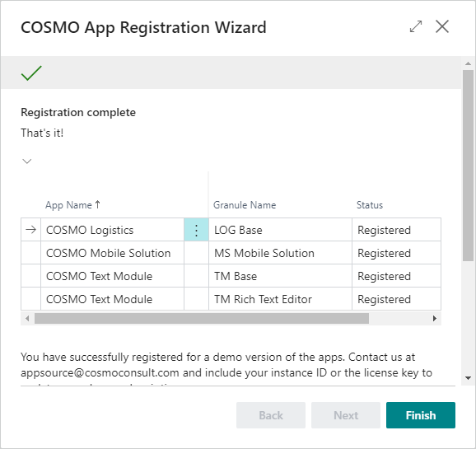476x449 pixels.
Task: Sort by the Status column header
Action: [x=370, y=205]
